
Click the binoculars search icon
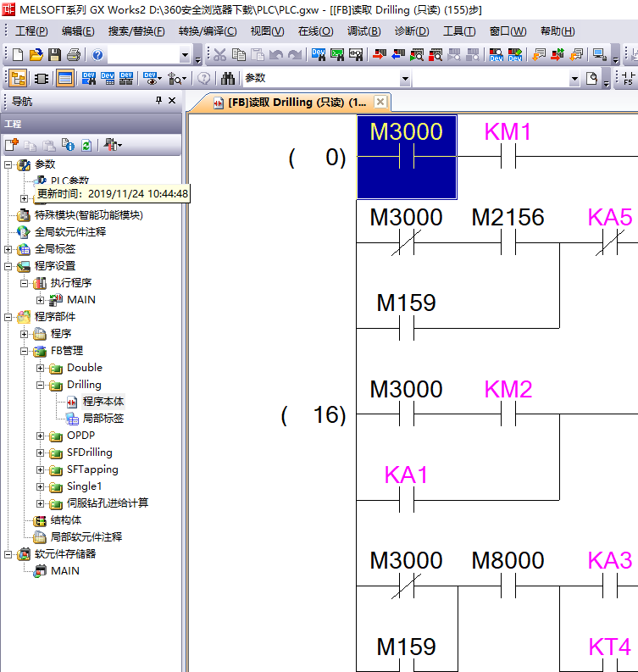point(228,79)
